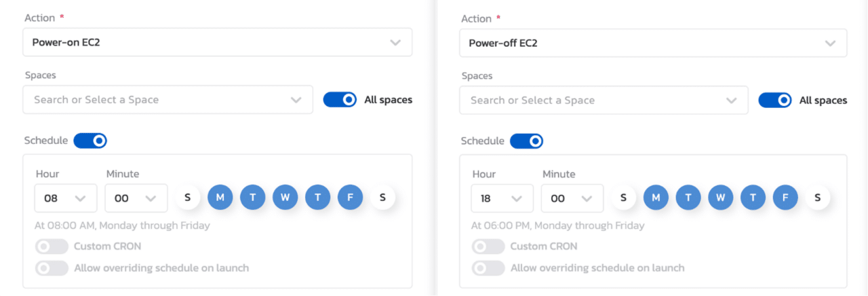Select Saturday in the Power-off schedule
The height and width of the screenshot is (296, 868).
[x=818, y=198]
